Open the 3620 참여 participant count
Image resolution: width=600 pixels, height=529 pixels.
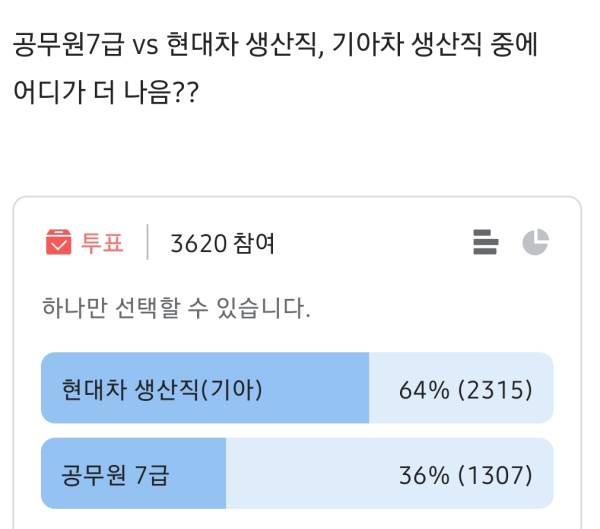click(223, 243)
